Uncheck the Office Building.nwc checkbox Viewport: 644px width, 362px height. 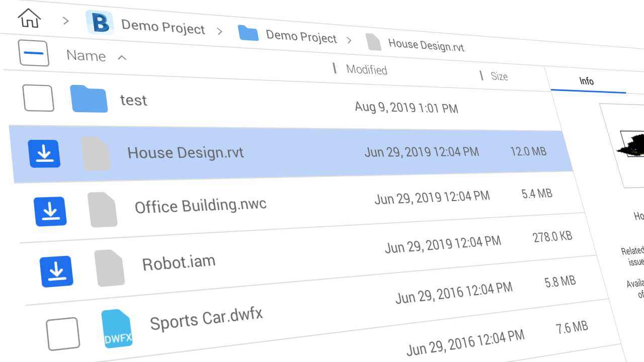click(x=50, y=211)
